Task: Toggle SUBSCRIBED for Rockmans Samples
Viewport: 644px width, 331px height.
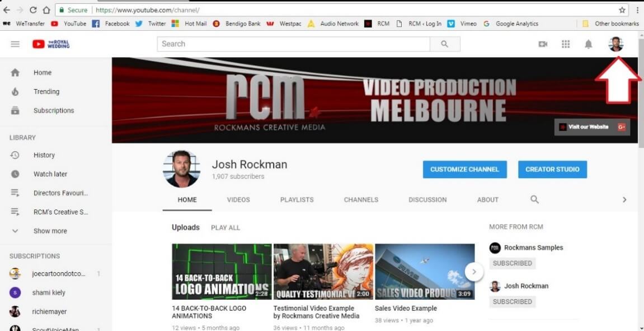Action: click(x=513, y=263)
